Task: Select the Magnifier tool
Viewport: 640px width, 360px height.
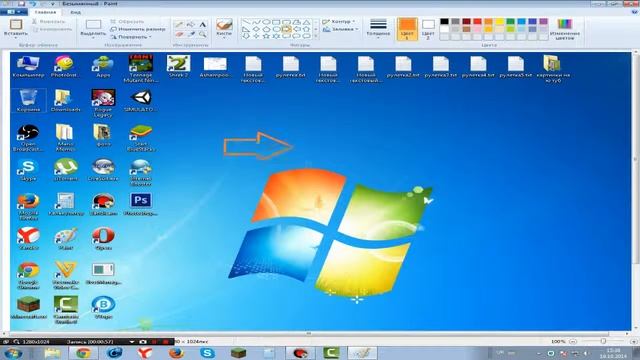Action: [202, 35]
